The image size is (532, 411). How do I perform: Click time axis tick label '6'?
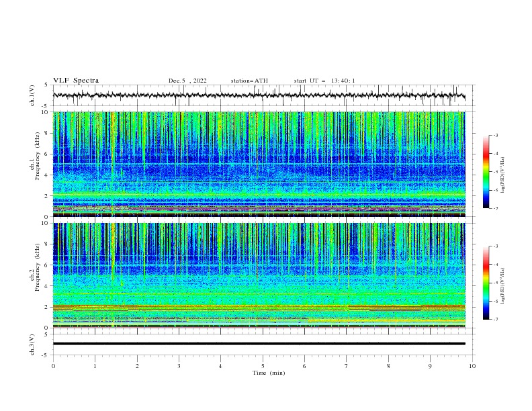(305, 366)
